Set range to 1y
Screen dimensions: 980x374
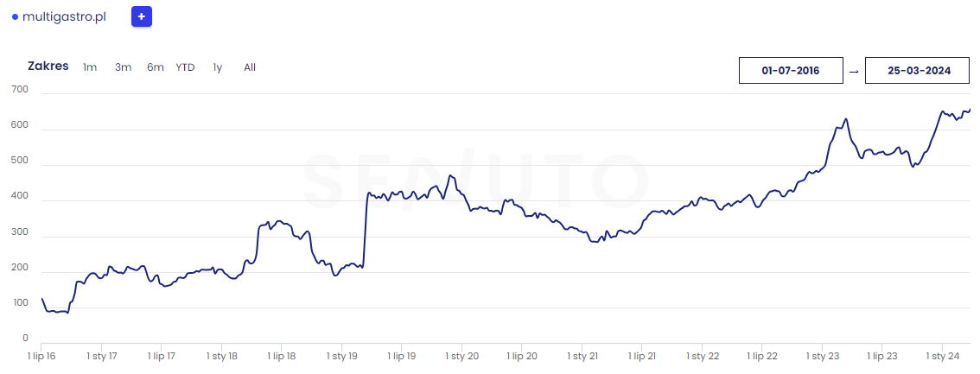pos(218,67)
